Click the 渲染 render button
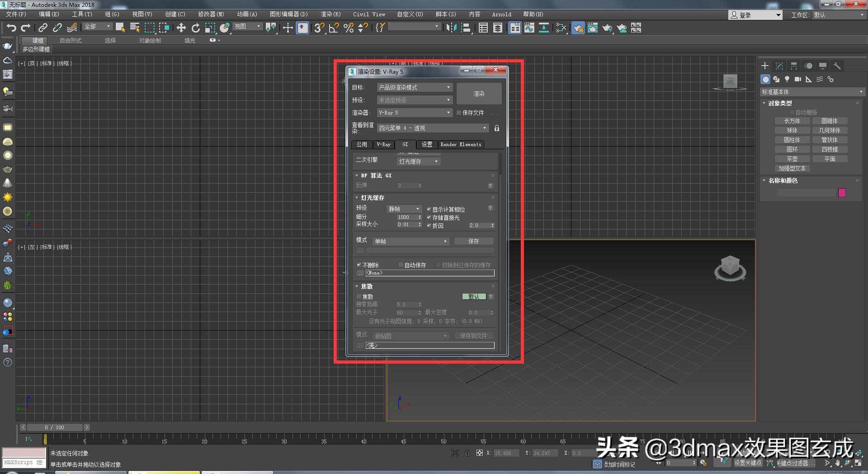The height and width of the screenshot is (474, 868). (x=479, y=94)
